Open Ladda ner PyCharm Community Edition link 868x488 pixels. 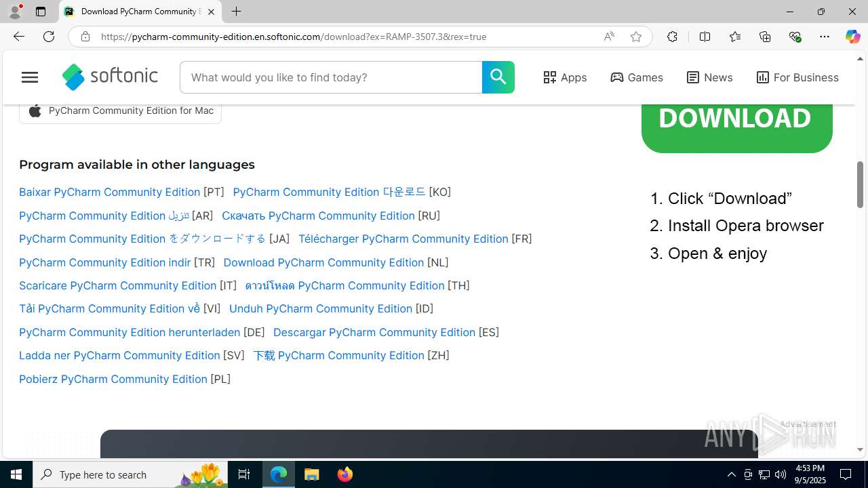point(119,355)
